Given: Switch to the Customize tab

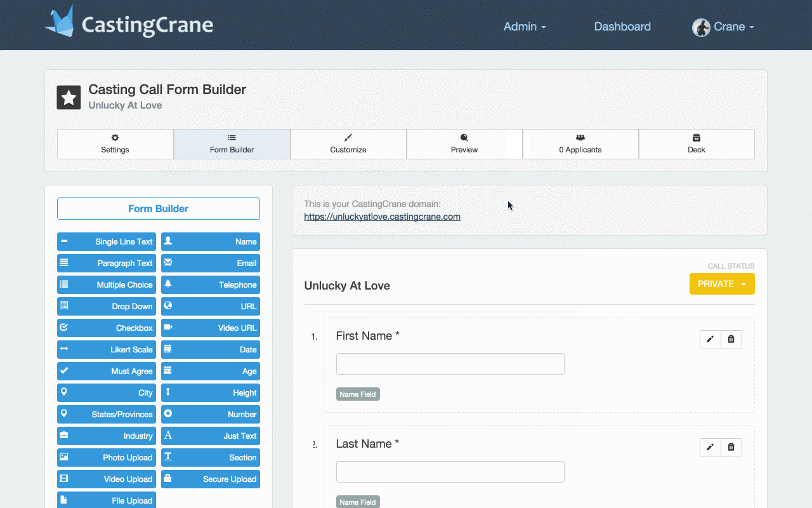Looking at the screenshot, I should click(348, 144).
